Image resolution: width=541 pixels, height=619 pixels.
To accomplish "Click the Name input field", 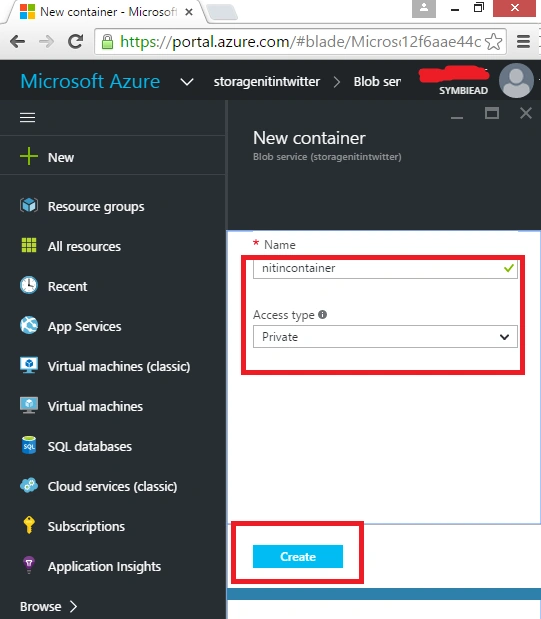I will point(385,268).
